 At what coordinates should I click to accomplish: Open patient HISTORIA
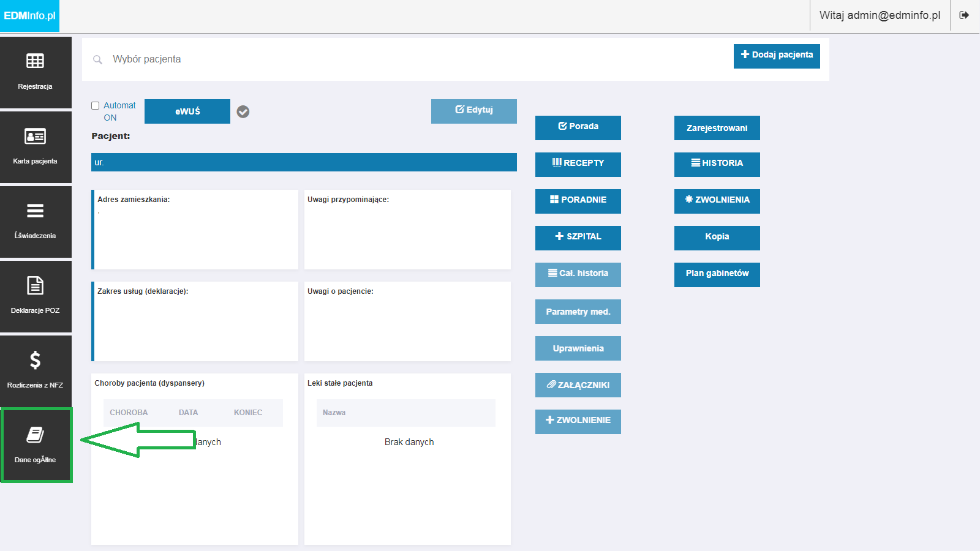(x=717, y=165)
